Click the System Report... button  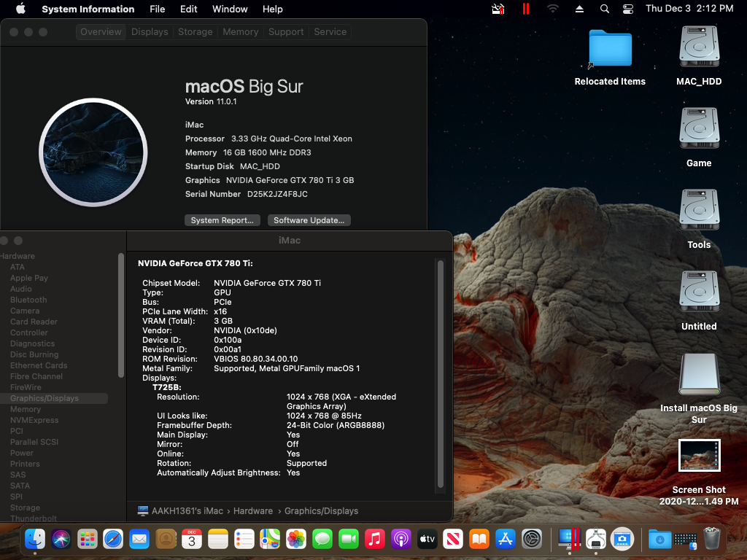click(222, 220)
